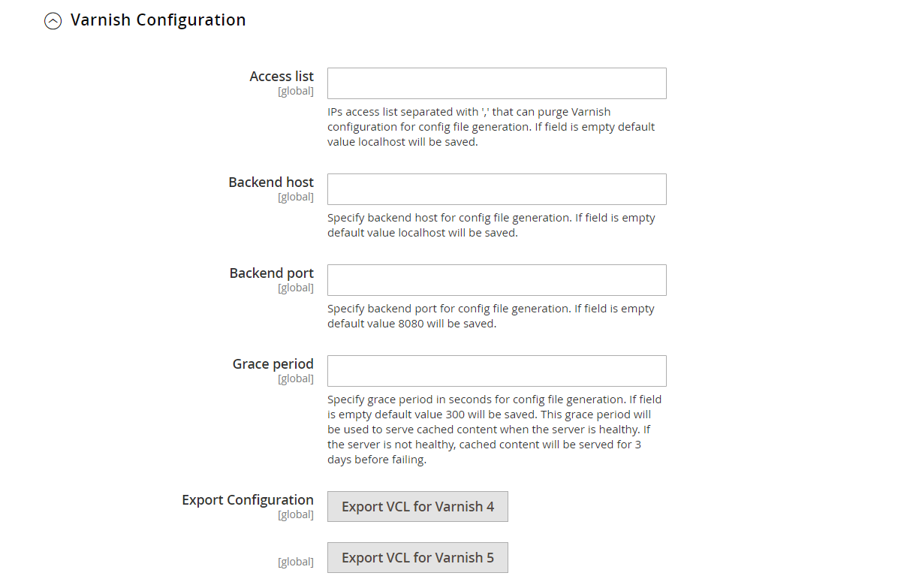904x588 pixels.
Task: Click the Export Configuration label
Action: click(248, 499)
